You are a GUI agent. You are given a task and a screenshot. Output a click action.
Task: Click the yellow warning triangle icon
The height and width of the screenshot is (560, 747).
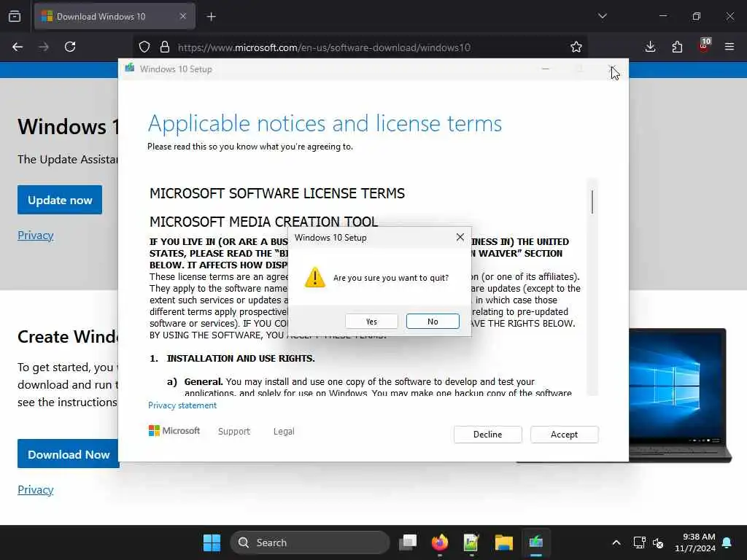point(315,277)
